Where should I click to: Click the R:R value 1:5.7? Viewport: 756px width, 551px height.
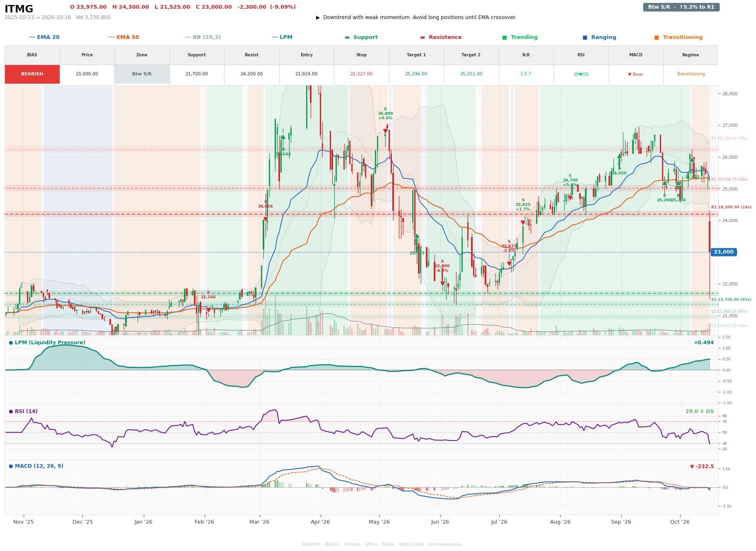coord(526,74)
